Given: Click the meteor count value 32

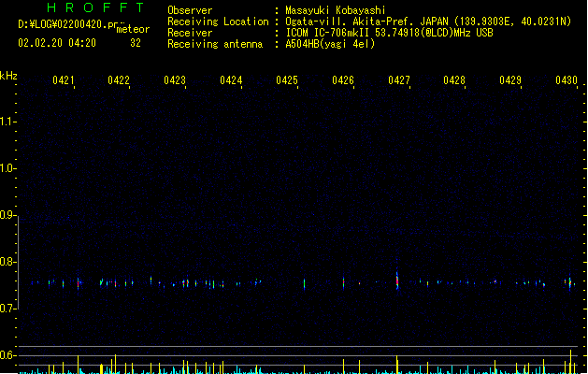Looking at the screenshot, I should pyautogui.click(x=136, y=43).
